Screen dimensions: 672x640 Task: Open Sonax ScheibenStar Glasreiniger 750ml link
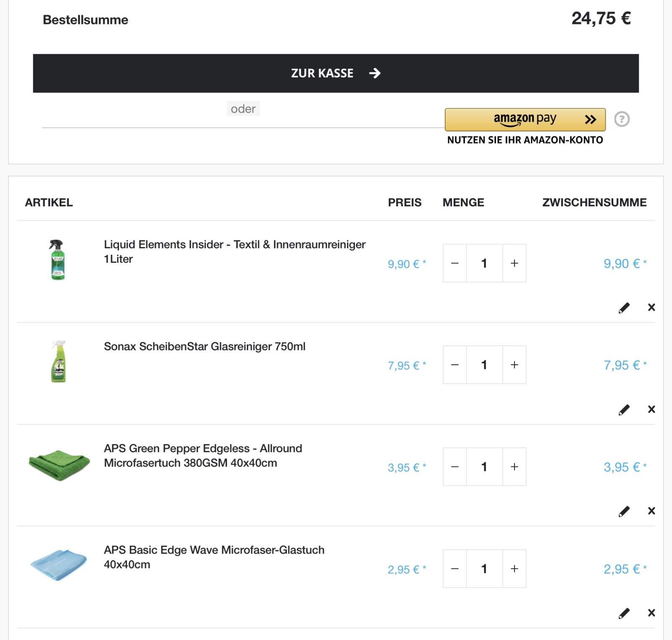tap(205, 347)
